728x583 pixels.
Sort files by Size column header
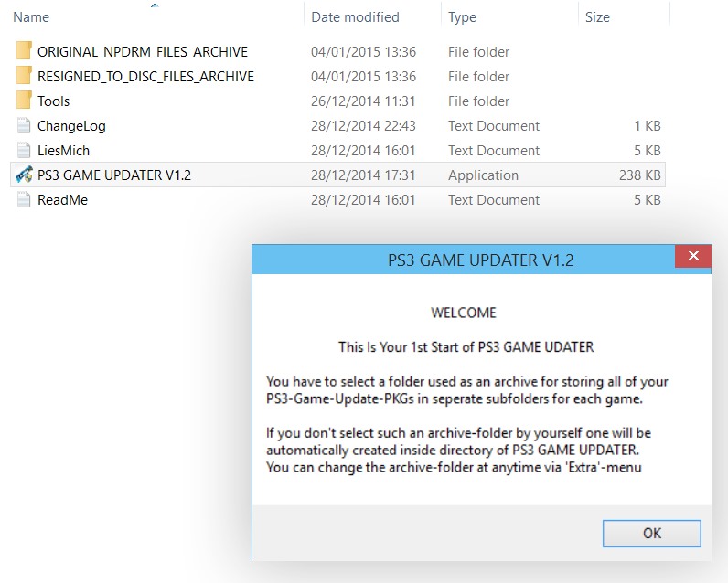[597, 17]
